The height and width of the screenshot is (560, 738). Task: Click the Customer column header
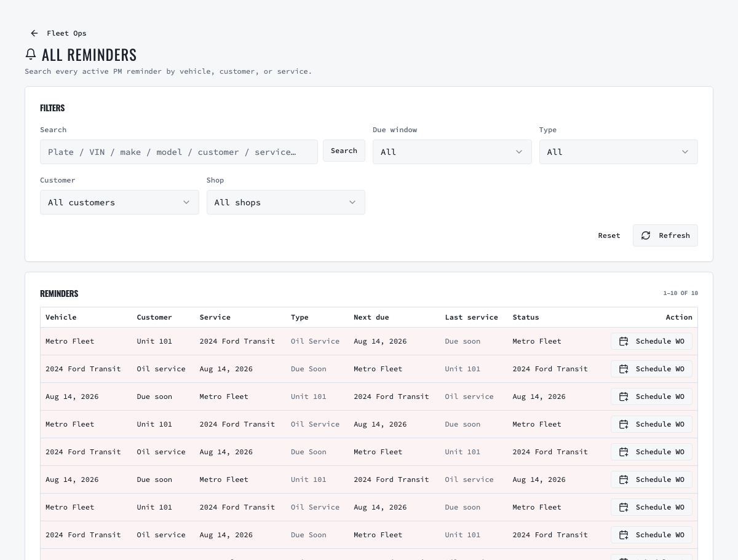pos(154,317)
